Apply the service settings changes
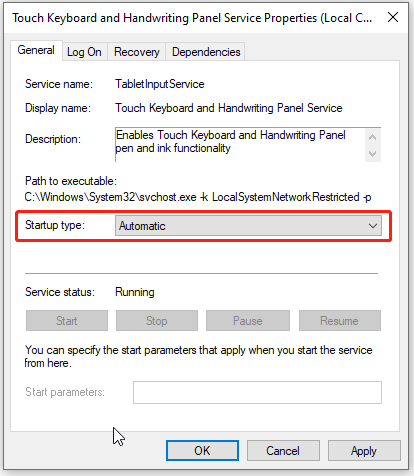The image size is (414, 476). point(364,451)
